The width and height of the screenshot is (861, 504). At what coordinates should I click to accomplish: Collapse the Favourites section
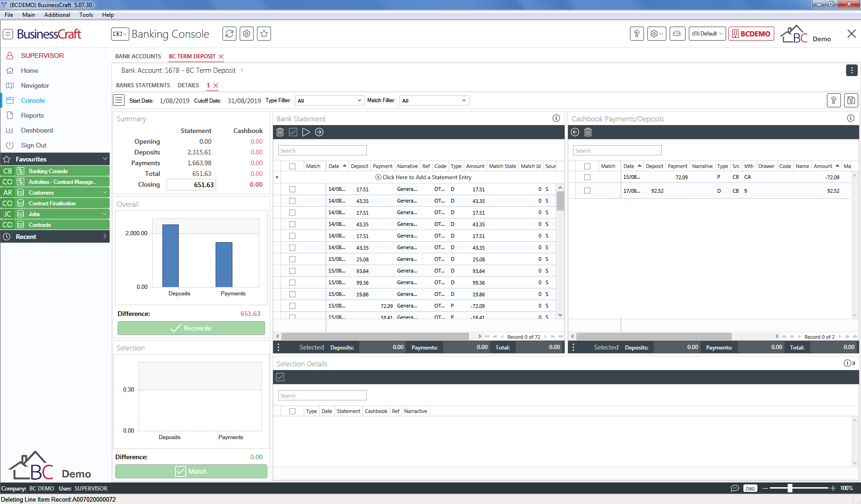[x=105, y=159]
